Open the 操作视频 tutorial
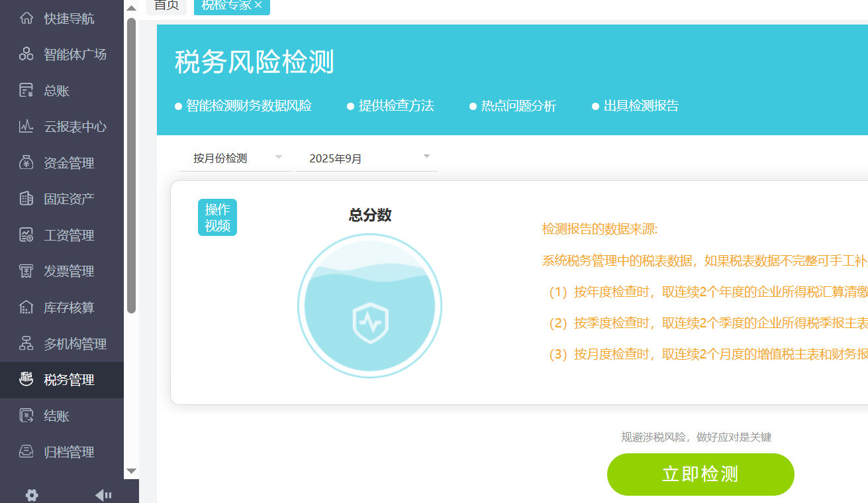 click(x=217, y=217)
